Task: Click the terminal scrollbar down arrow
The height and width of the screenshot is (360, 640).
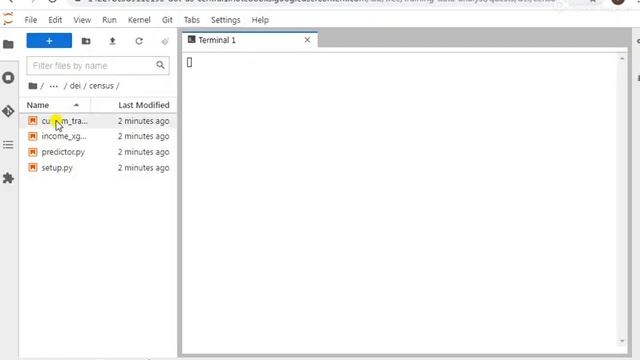Action: pyautogui.click(x=622, y=341)
